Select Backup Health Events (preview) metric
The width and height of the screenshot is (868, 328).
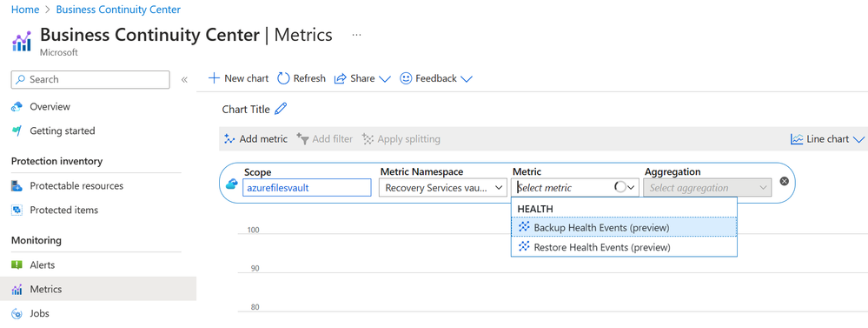pyautogui.click(x=624, y=227)
